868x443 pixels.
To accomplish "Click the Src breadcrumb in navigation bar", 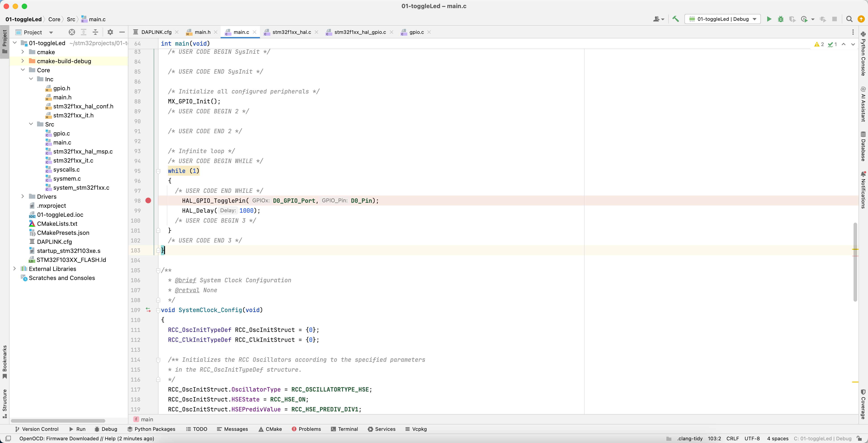I will click(71, 19).
